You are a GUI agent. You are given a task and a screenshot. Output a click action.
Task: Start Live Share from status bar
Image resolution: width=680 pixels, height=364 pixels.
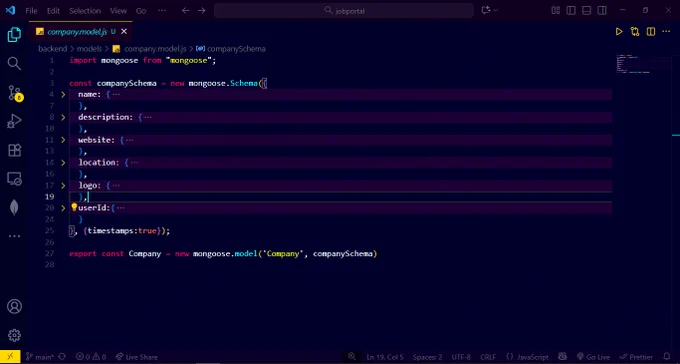pyautogui.click(x=137, y=357)
